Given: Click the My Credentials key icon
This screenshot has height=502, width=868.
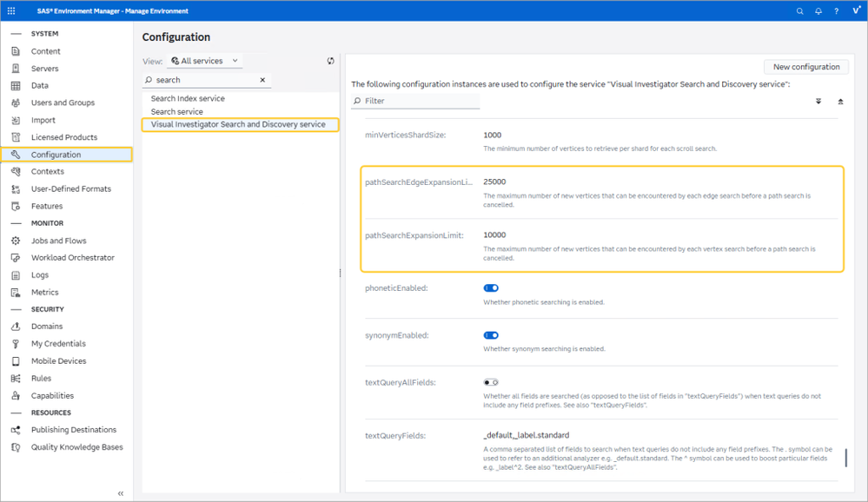Looking at the screenshot, I should (x=16, y=344).
